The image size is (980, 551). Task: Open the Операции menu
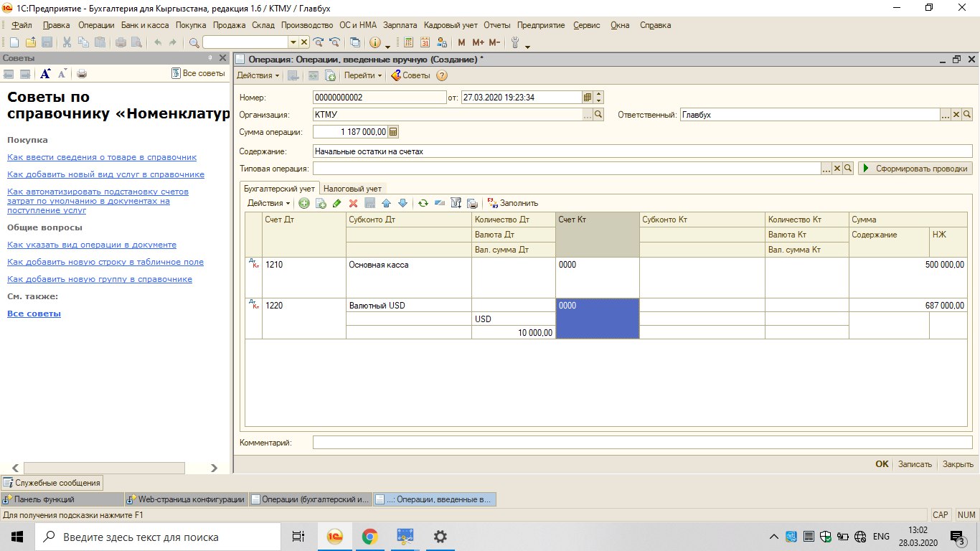[96, 25]
